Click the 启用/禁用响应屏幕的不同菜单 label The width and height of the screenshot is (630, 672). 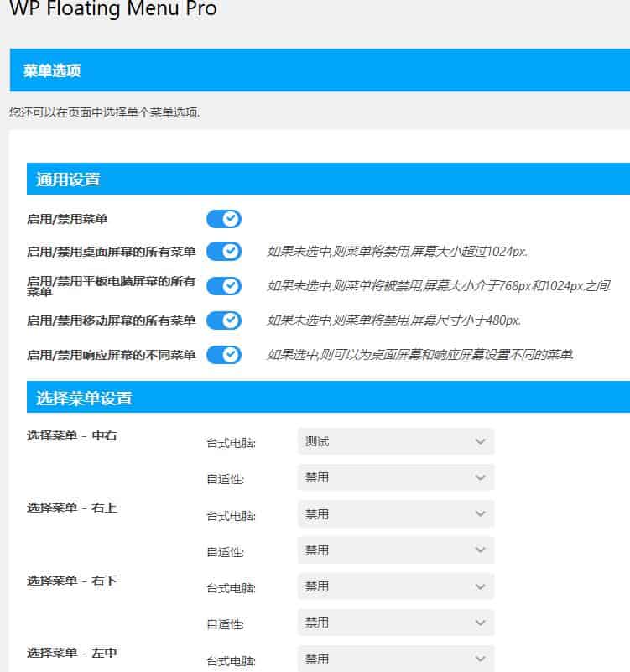112,355
